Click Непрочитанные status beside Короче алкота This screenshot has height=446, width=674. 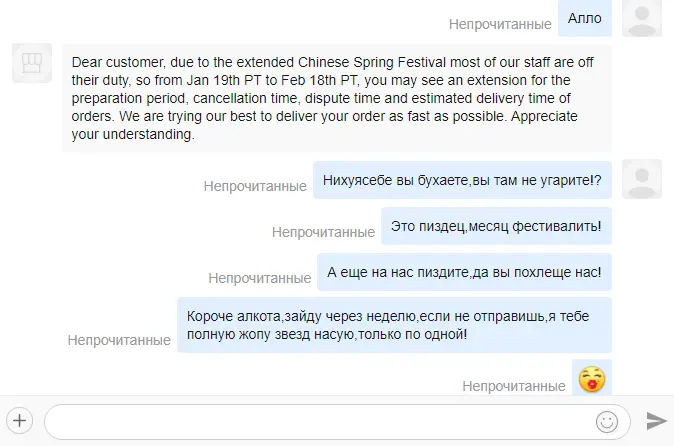point(119,340)
